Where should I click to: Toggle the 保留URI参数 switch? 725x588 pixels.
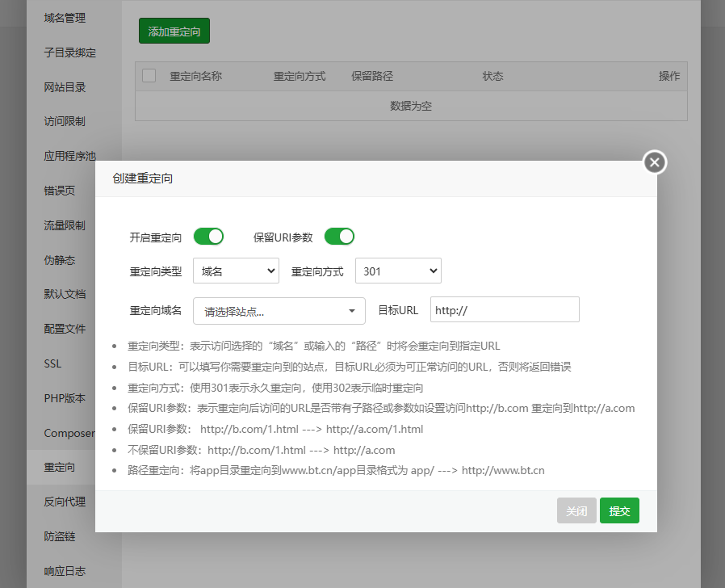coord(339,237)
